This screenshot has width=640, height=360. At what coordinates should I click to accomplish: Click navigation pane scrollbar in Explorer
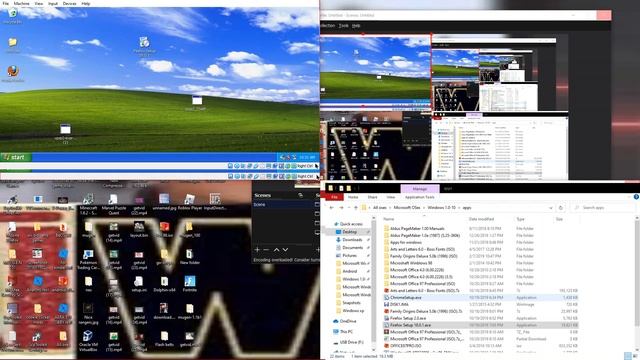click(373, 282)
